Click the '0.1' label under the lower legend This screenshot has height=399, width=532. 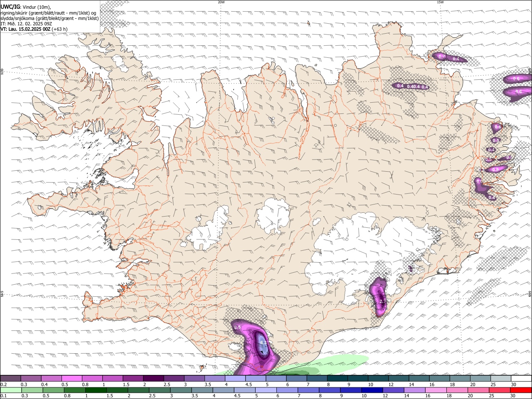pos(3,396)
